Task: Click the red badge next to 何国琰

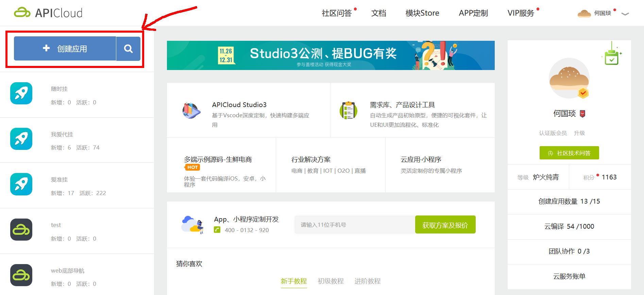Action: pyautogui.click(x=582, y=114)
